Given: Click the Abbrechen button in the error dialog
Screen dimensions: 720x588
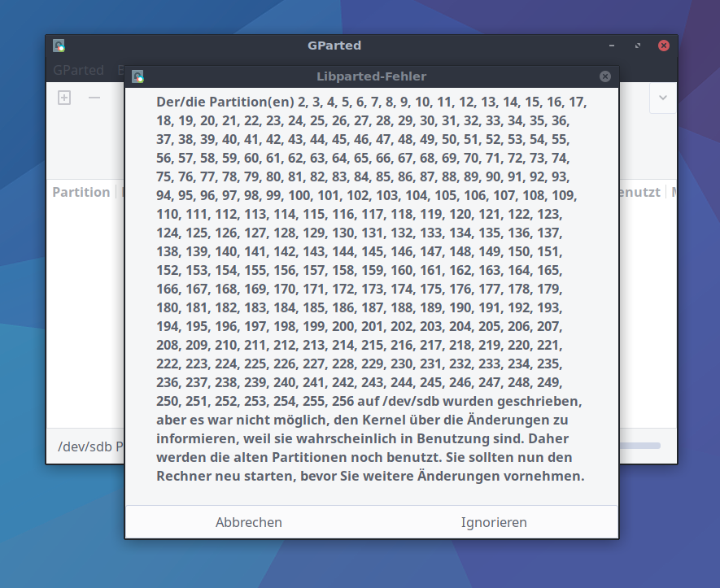Looking at the screenshot, I should (x=249, y=522).
